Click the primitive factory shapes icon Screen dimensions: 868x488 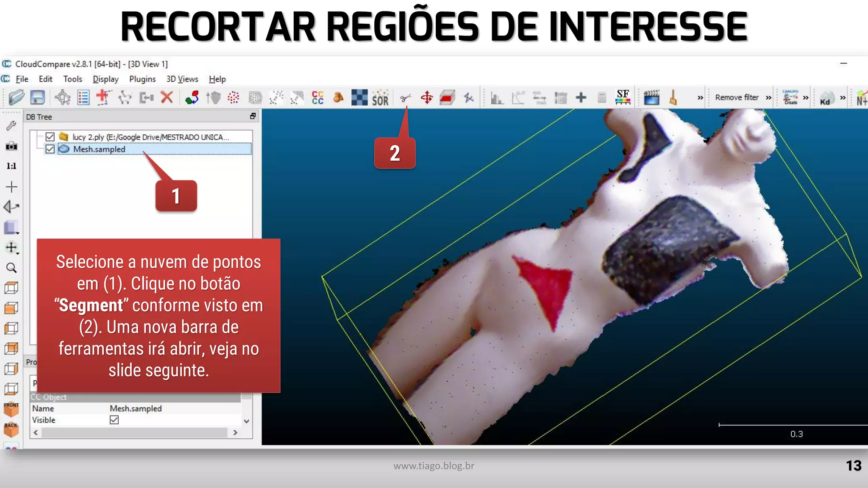point(338,97)
